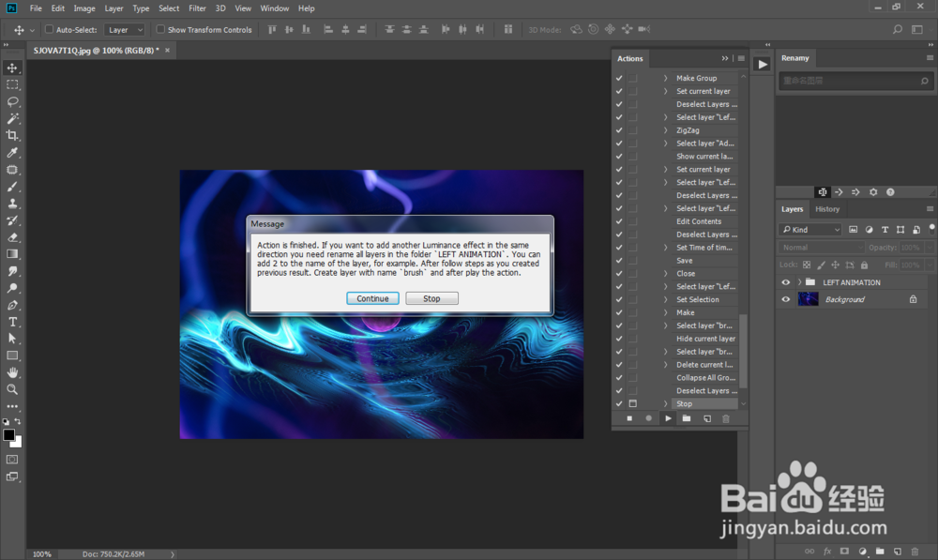Select the Hand tool
This screenshot has width=938, height=560.
(12, 372)
